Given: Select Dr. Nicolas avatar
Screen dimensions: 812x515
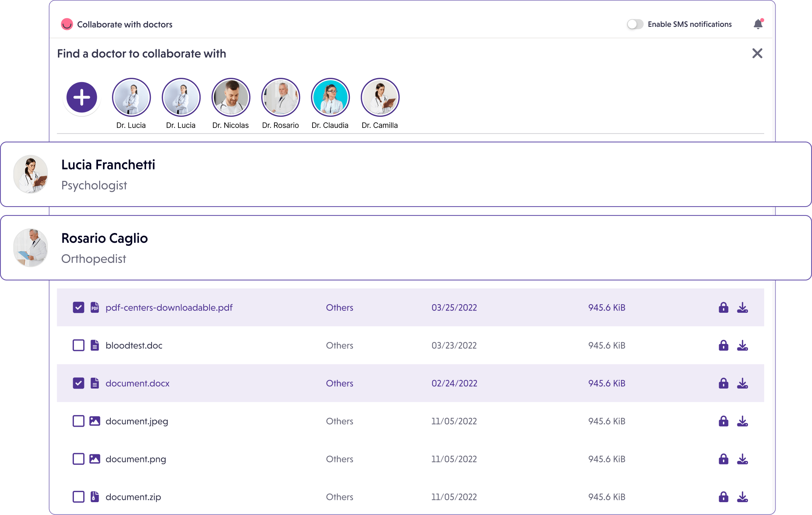Looking at the screenshot, I should [x=231, y=97].
